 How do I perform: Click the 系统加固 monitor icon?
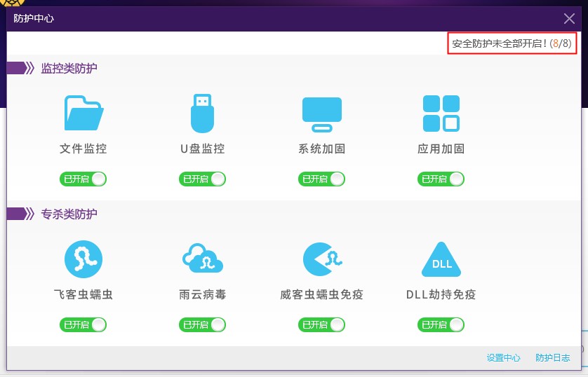[322, 114]
